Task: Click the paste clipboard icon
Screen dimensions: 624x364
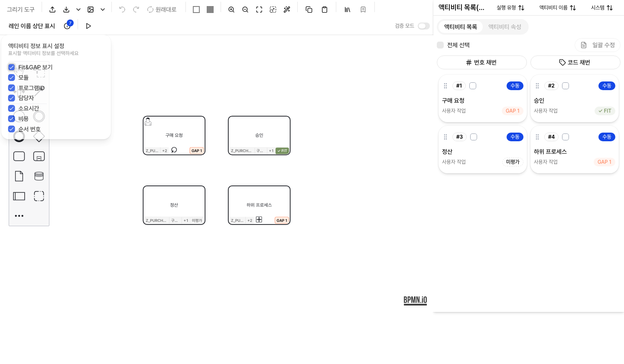Action: [x=325, y=10]
